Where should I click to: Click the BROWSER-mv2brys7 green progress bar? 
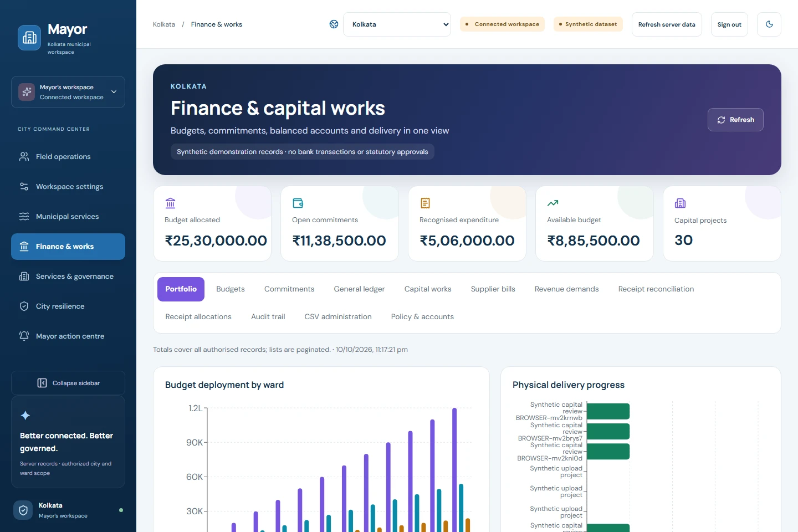[x=608, y=432]
